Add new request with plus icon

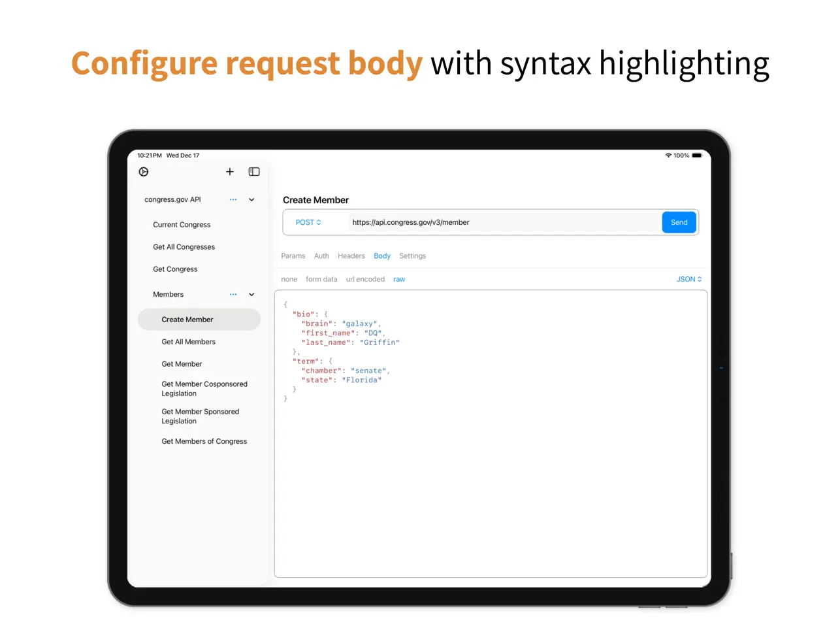(x=230, y=172)
